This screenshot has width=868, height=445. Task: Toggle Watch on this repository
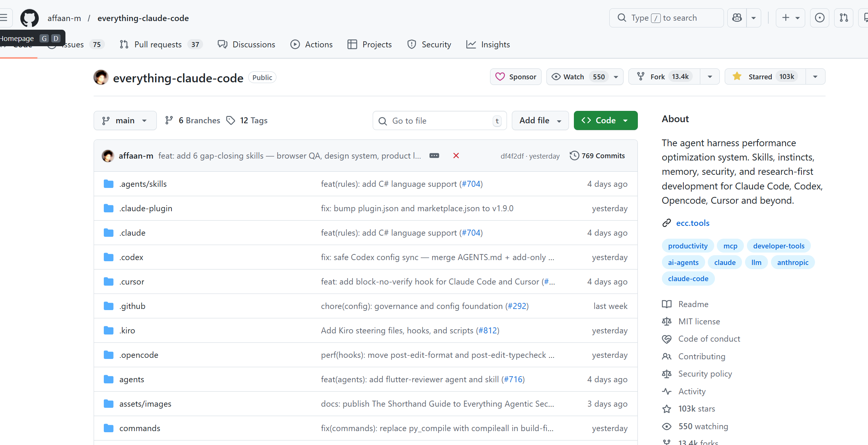point(577,77)
